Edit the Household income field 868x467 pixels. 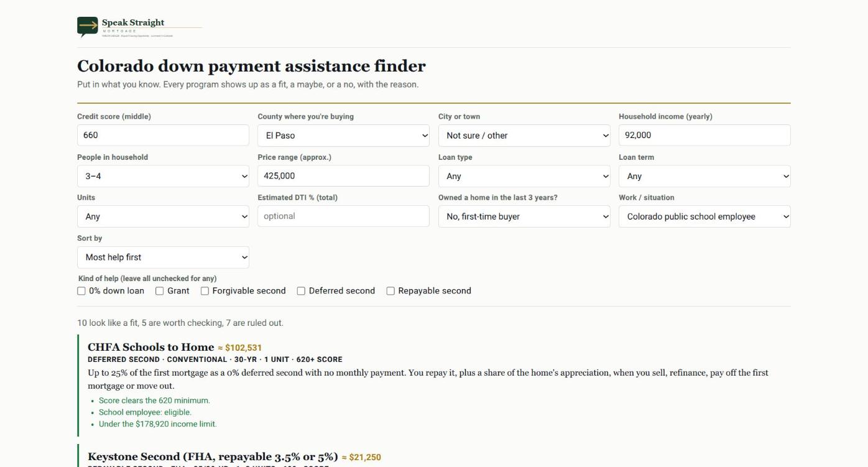(704, 135)
